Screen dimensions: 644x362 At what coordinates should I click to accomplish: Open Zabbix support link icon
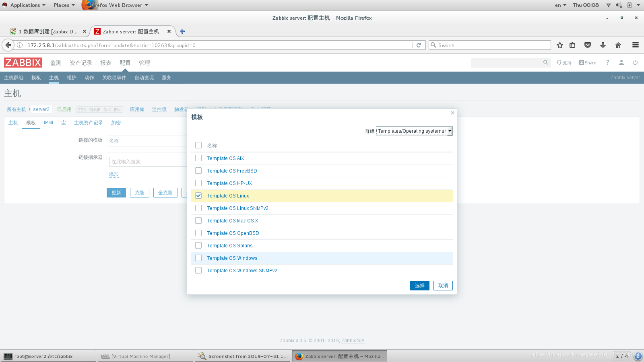click(564, 63)
